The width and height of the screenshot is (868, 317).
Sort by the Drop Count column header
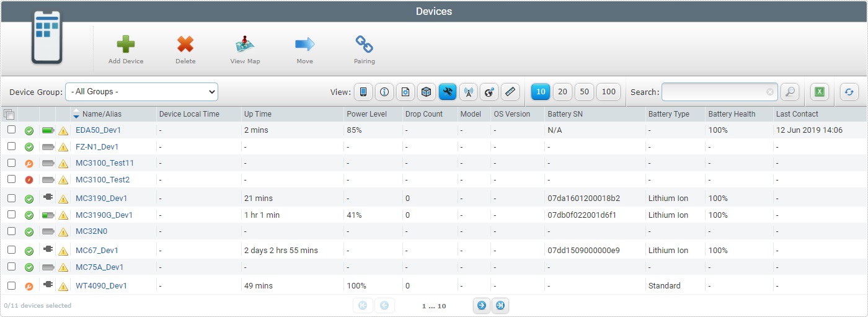[x=424, y=114]
